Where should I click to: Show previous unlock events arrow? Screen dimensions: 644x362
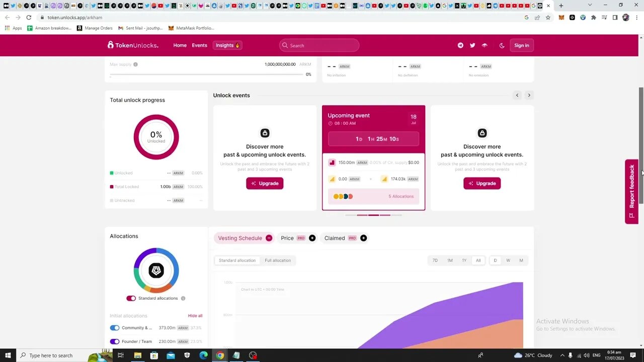517,95
